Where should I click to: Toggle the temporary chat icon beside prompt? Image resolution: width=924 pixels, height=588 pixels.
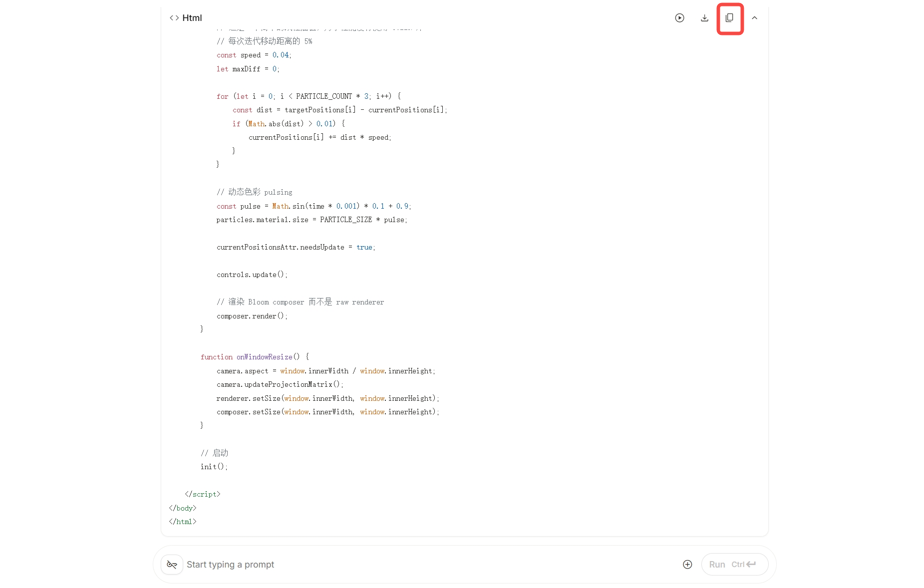172,565
